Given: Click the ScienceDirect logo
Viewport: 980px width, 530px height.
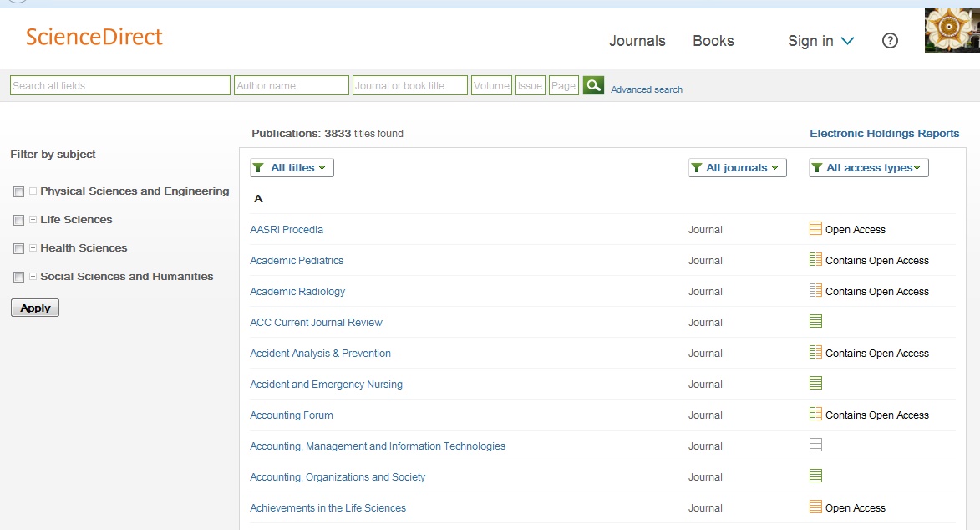Looking at the screenshot, I should coord(94,37).
